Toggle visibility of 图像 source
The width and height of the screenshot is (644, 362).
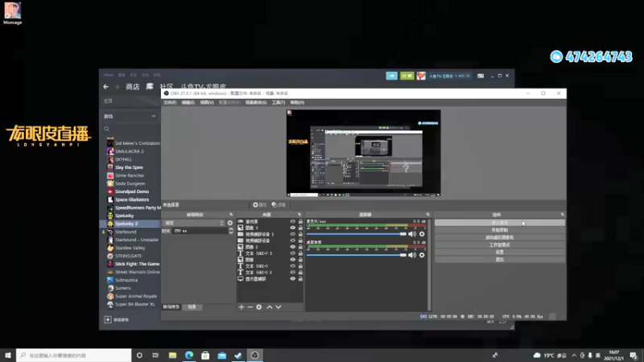(293, 260)
